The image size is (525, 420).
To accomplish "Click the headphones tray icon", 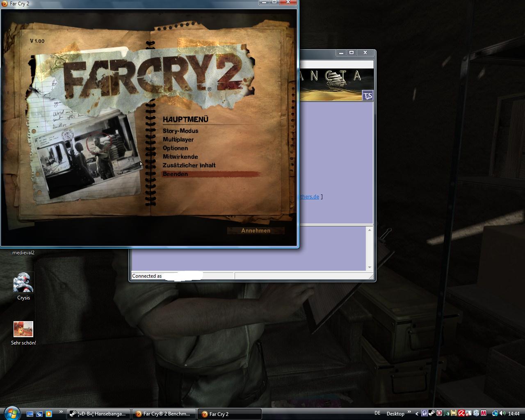I will coord(425,413).
